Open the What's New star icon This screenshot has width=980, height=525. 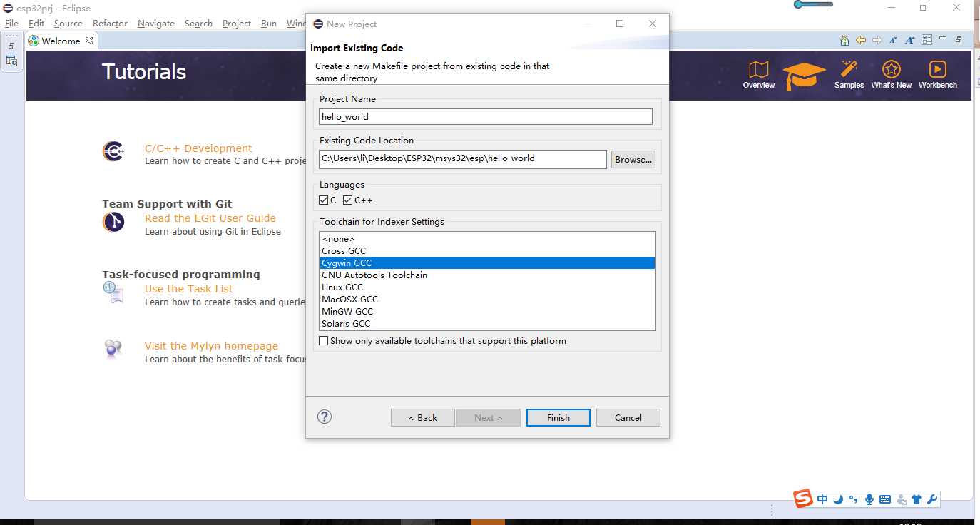[891, 69]
